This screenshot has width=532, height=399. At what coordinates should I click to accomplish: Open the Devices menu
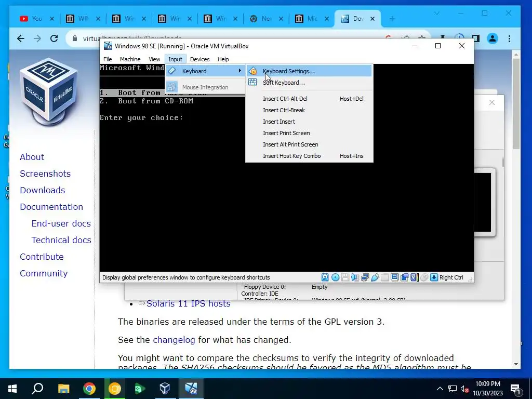(x=200, y=59)
